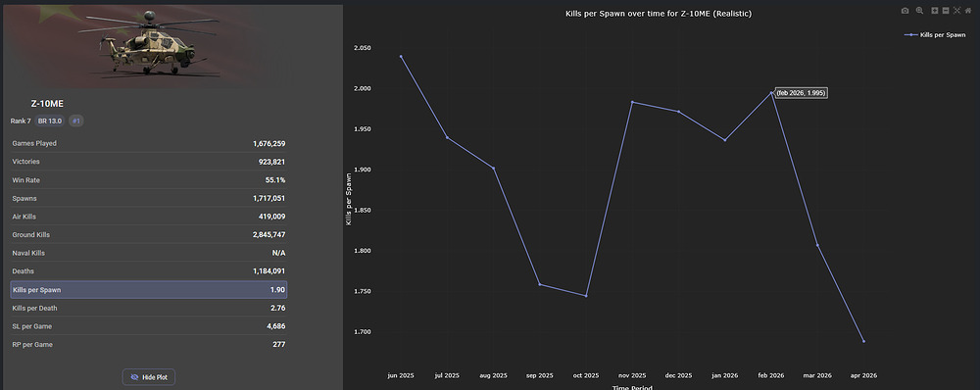The image size is (980, 390).
Task: Click the jul 2025 data point
Action: coord(447,137)
